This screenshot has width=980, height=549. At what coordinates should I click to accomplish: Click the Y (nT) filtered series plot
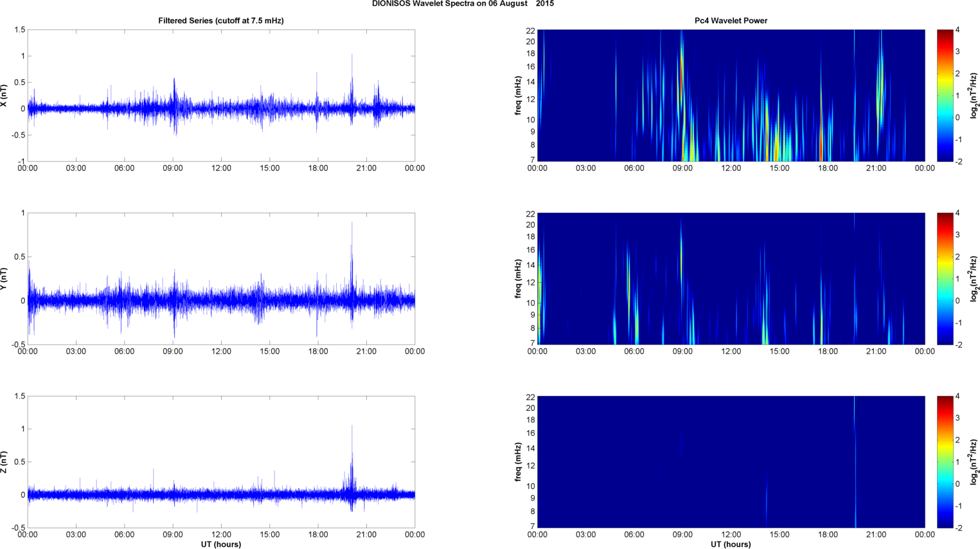point(221,278)
